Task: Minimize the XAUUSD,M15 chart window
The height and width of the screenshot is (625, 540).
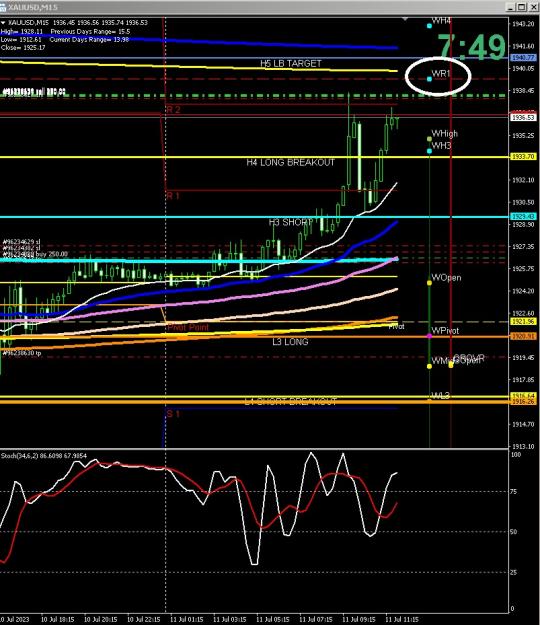Action: coord(512,7)
